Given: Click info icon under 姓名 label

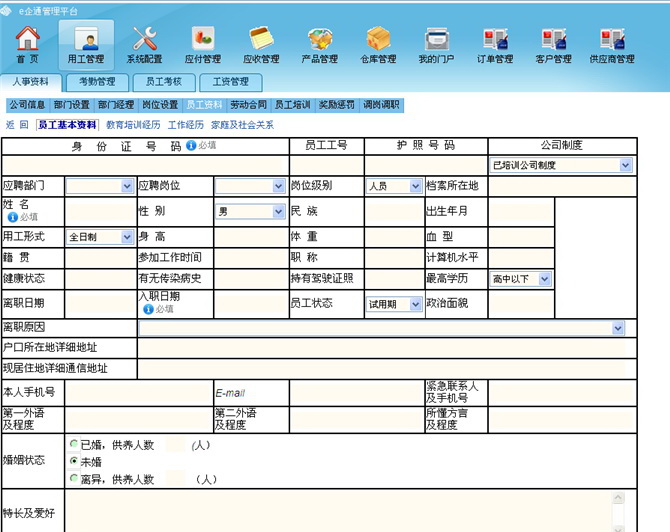Looking at the screenshot, I should tap(12, 217).
